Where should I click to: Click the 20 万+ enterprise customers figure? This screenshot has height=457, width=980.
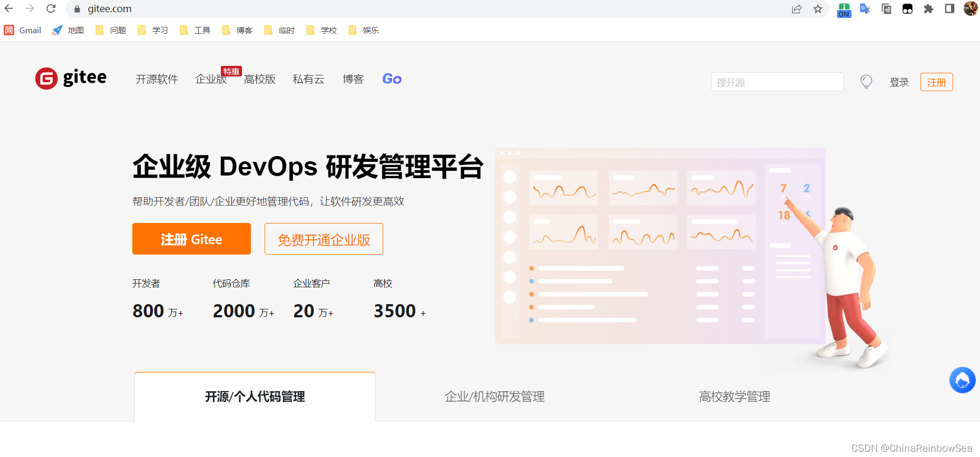313,311
